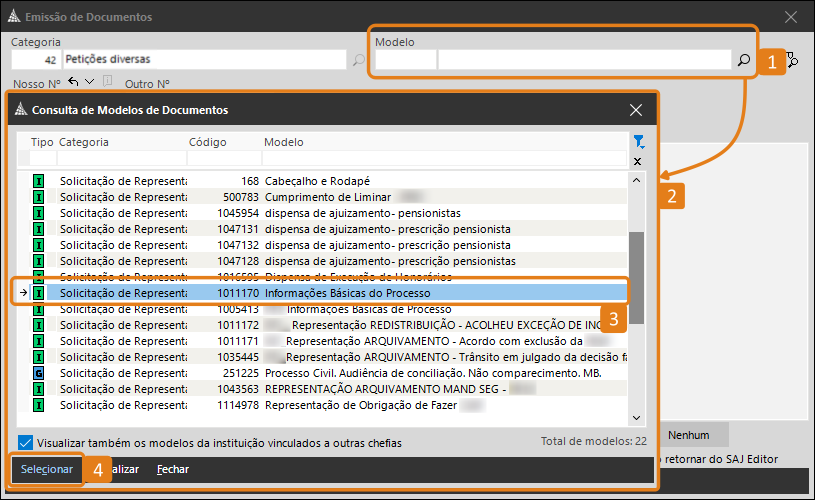Click the Modelo name input field
Image resolution: width=815 pixels, height=500 pixels.
point(585,60)
